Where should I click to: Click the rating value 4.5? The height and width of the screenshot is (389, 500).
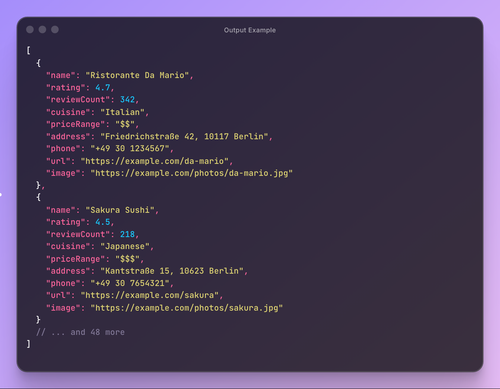pyautogui.click(x=103, y=222)
